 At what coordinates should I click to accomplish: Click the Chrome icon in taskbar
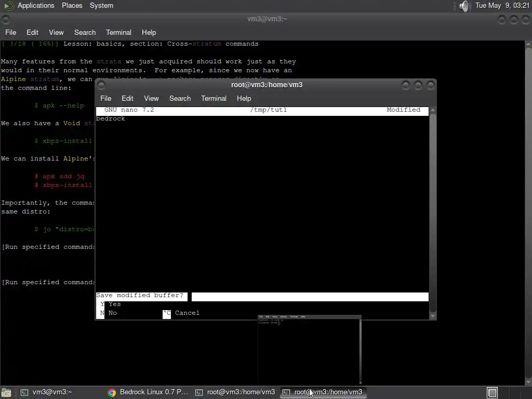(112, 393)
